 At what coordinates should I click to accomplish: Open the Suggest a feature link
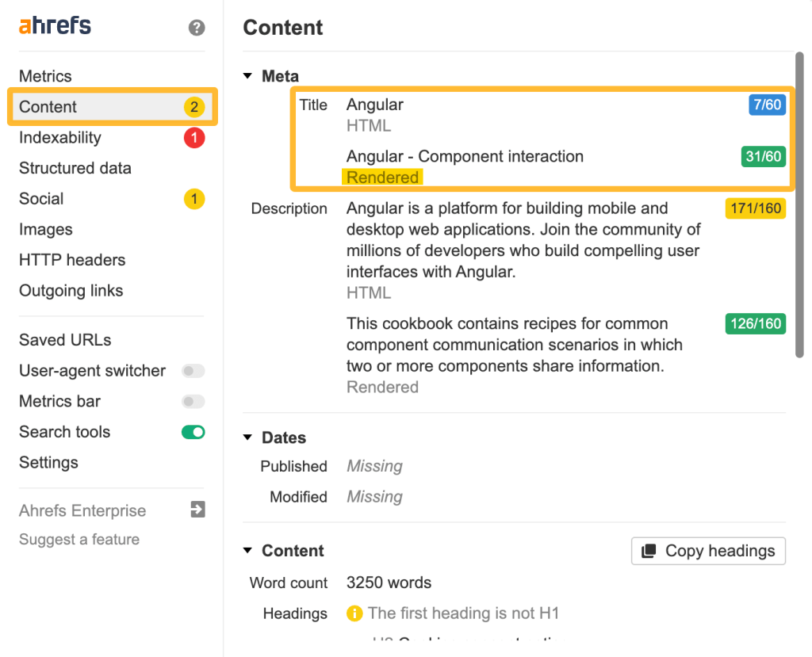tap(79, 540)
